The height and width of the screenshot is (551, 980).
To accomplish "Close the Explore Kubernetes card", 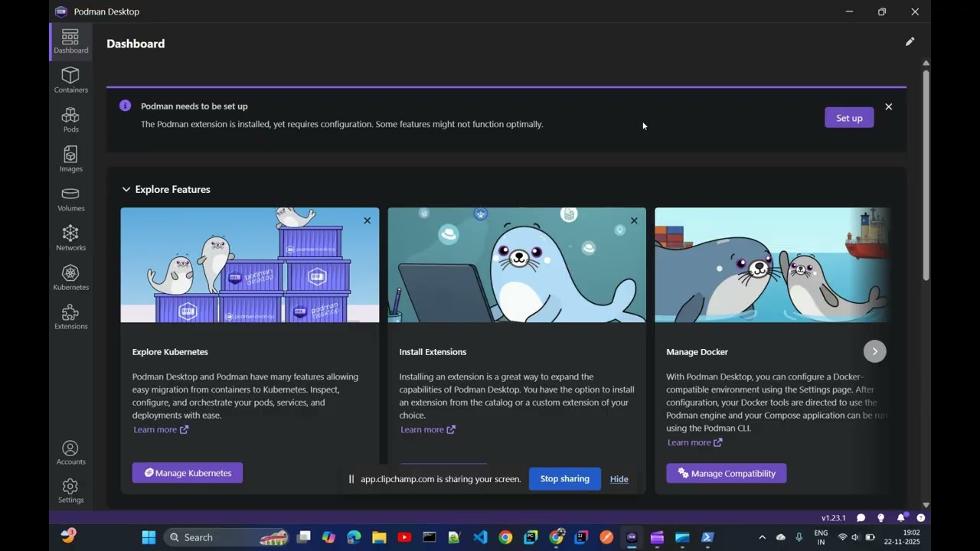I will [367, 220].
